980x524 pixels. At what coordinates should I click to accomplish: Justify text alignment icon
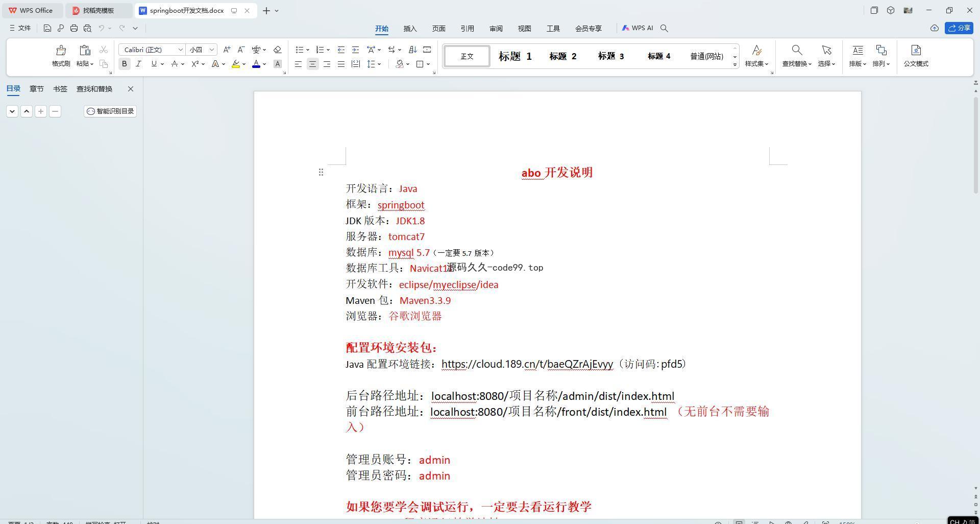(x=341, y=64)
